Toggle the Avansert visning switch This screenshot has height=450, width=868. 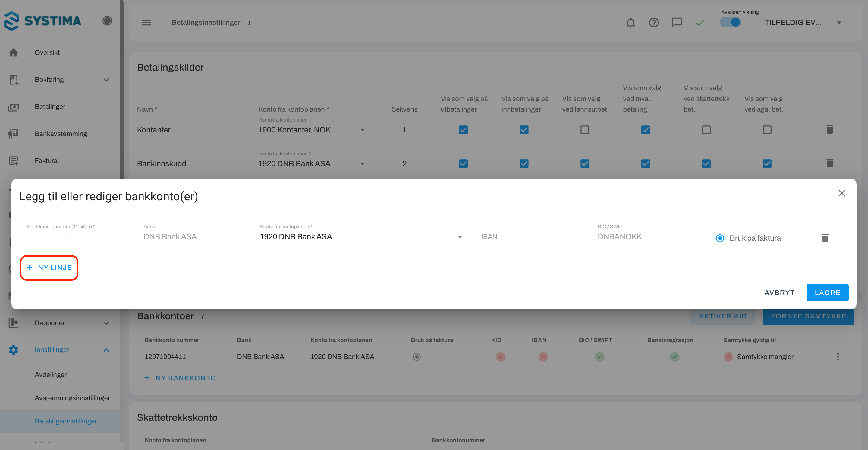click(730, 23)
